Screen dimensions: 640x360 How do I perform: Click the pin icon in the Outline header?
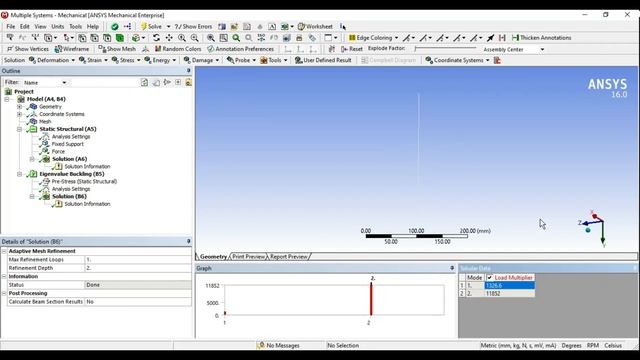(x=189, y=71)
